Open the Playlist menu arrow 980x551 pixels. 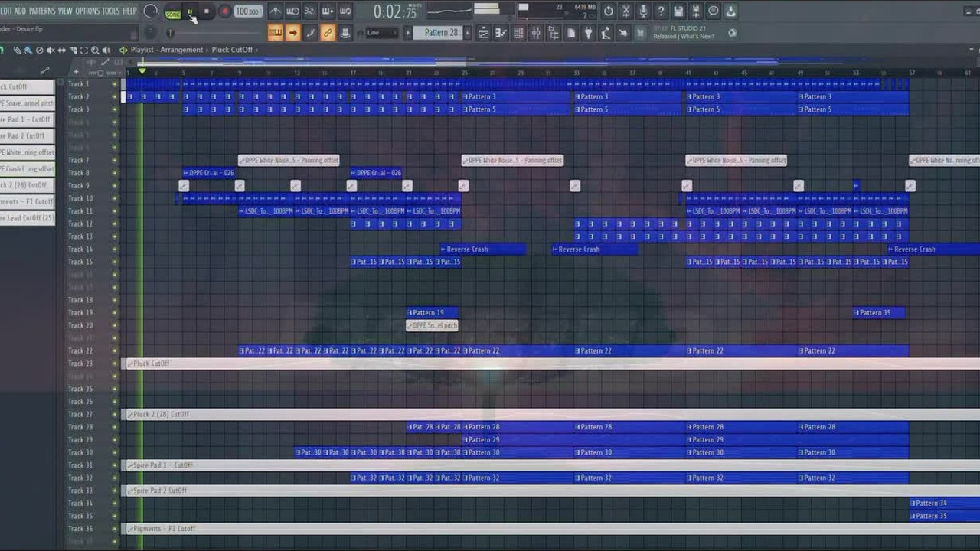point(123,50)
